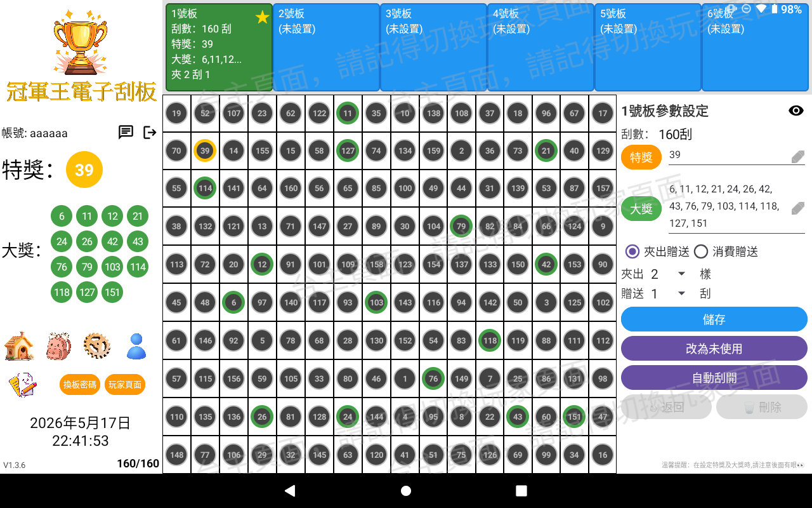Viewport: 812px width, 508px height.
Task: Open the message icon beside account name
Action: click(x=126, y=132)
